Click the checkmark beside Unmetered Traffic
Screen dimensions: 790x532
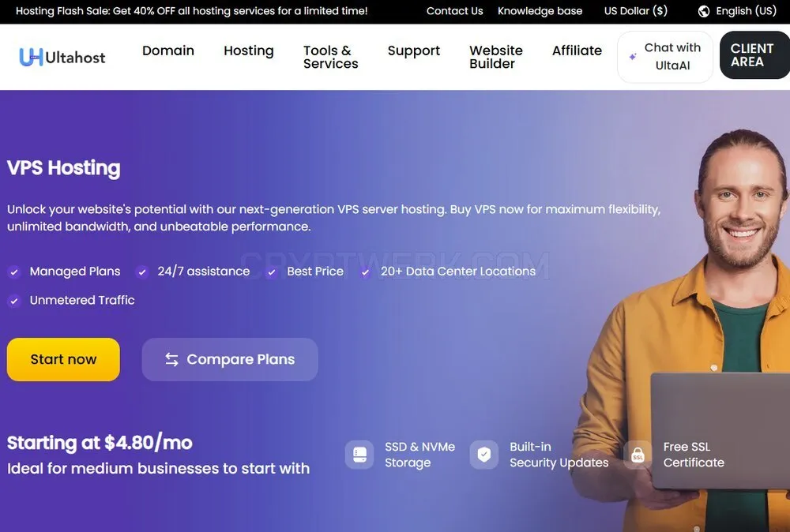(x=14, y=301)
